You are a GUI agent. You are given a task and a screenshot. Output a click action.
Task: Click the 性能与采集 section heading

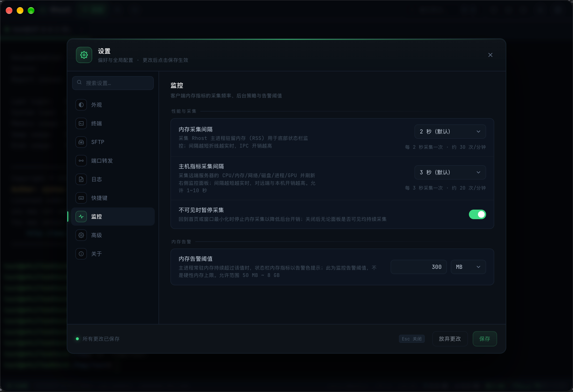pos(184,111)
